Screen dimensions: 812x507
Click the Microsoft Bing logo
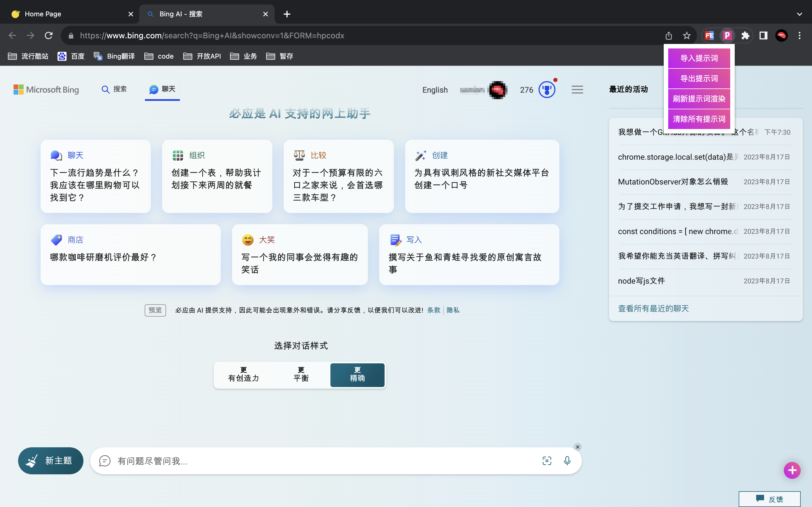(x=46, y=90)
